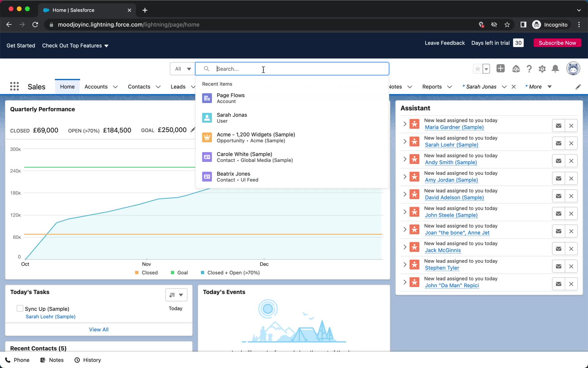The image size is (588, 368).
Task: Click the Closed legend swatch
Action: point(137,273)
